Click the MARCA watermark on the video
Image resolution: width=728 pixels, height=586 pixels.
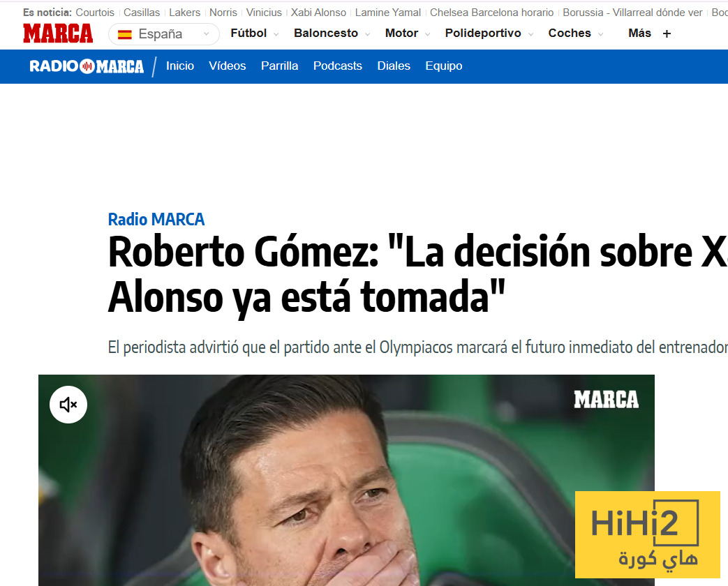click(x=606, y=400)
